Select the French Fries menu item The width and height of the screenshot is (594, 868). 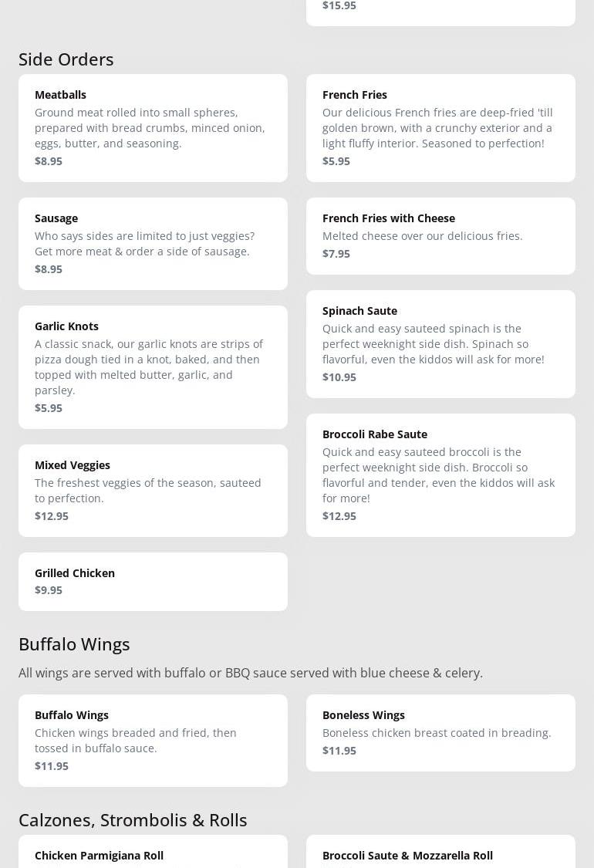pos(440,127)
